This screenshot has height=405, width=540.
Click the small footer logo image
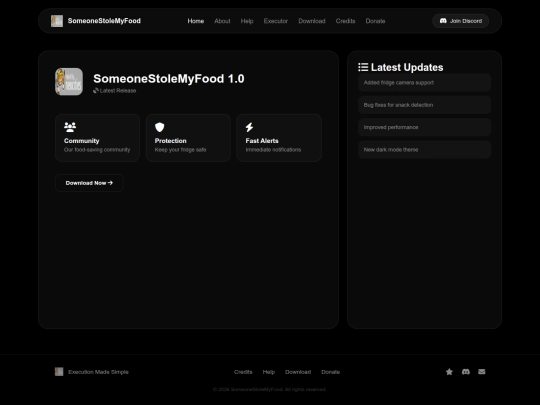coord(59,372)
